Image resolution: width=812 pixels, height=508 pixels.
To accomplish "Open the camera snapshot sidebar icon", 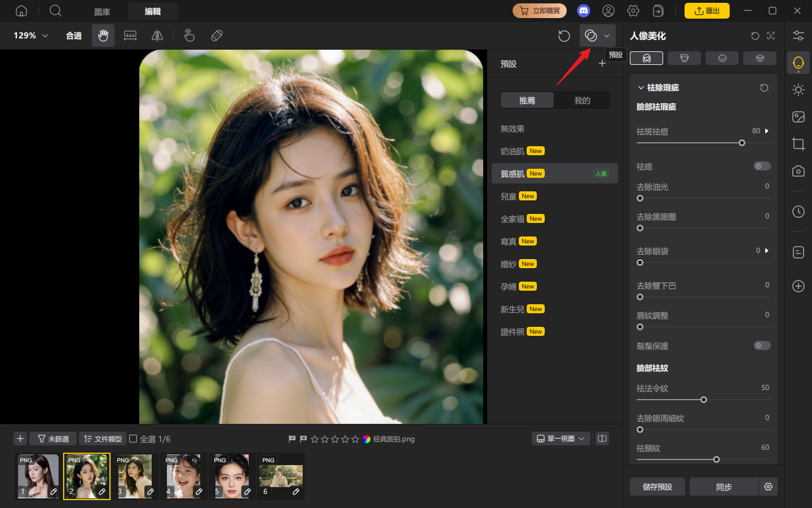I will (x=798, y=171).
